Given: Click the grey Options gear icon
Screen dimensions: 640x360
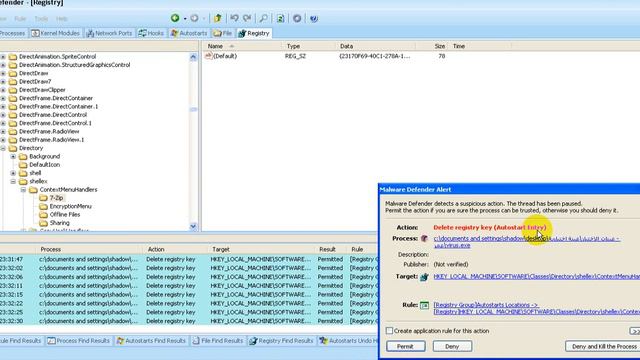Looking at the screenshot, I should 297,18.
